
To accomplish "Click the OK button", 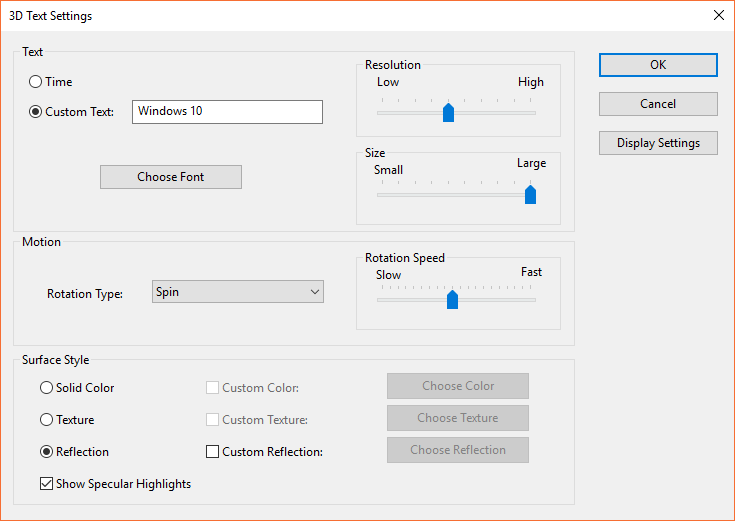I will click(x=658, y=64).
